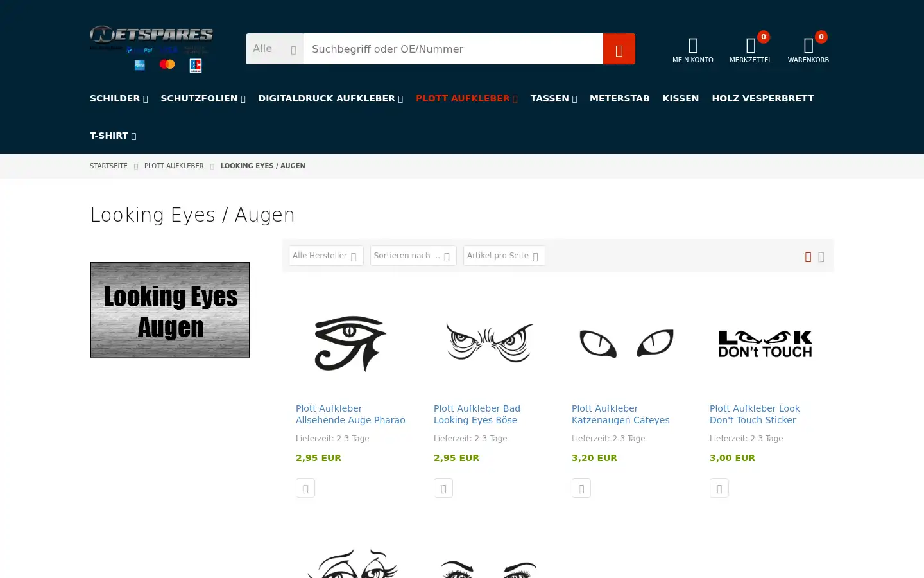This screenshot has height=578, width=924.
Task: Open the Meterstab menu item
Action: tap(619, 98)
